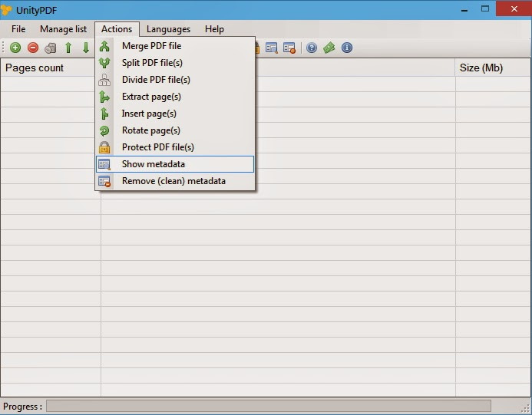The height and width of the screenshot is (415, 532).
Task: Move item down with green down arrow
Action: pyautogui.click(x=86, y=48)
